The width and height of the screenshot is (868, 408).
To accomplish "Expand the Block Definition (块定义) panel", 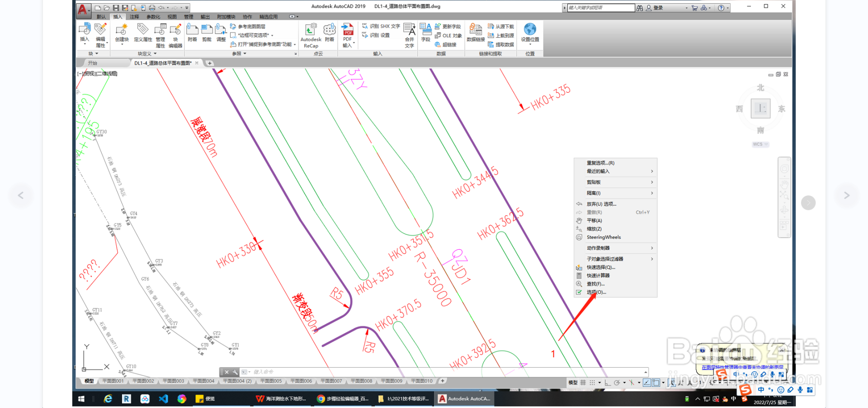I will 147,53.
